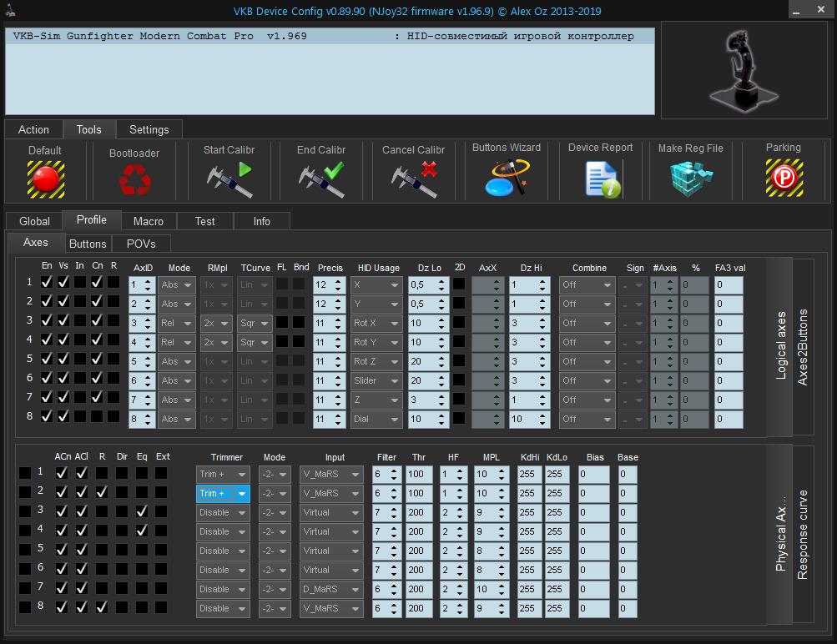837x644 pixels.
Task: Activate the Parking icon
Action: 784,178
